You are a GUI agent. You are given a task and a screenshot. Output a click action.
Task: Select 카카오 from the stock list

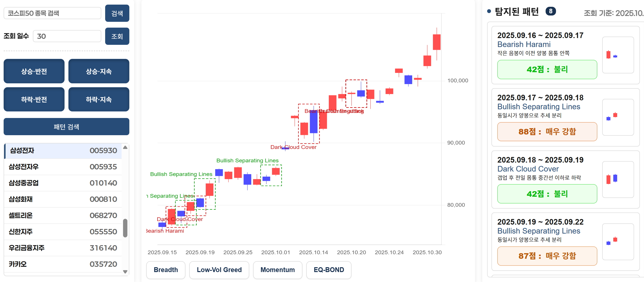(63, 264)
